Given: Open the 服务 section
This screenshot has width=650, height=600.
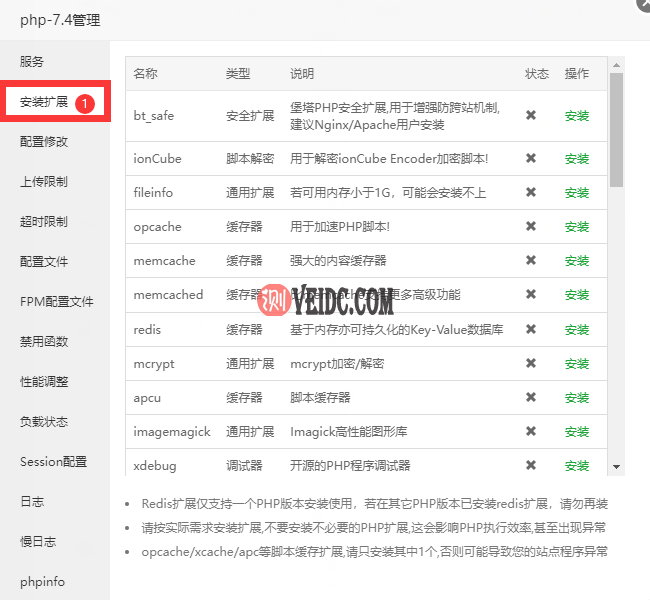Looking at the screenshot, I should 32,61.
